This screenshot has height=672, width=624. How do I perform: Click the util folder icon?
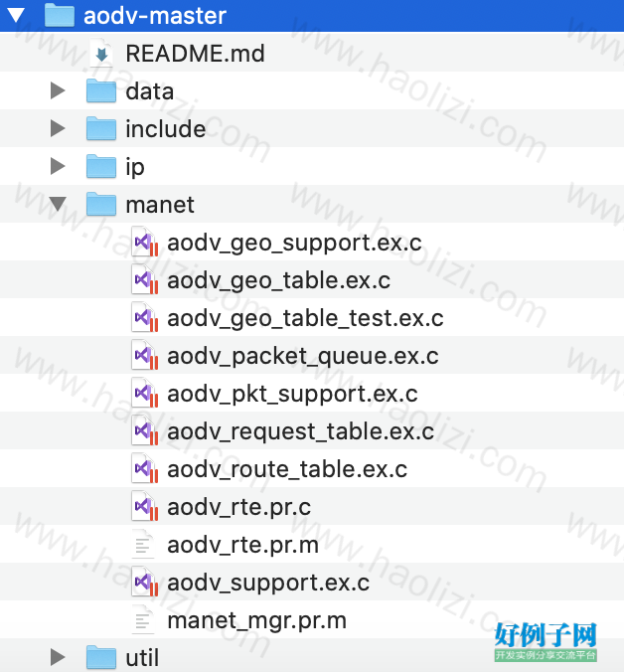tap(101, 657)
